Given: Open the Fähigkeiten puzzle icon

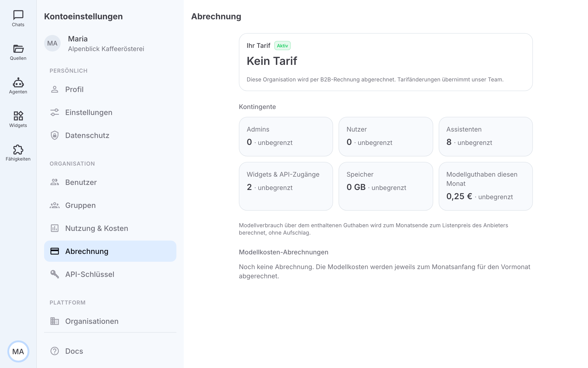Looking at the screenshot, I should (18, 149).
